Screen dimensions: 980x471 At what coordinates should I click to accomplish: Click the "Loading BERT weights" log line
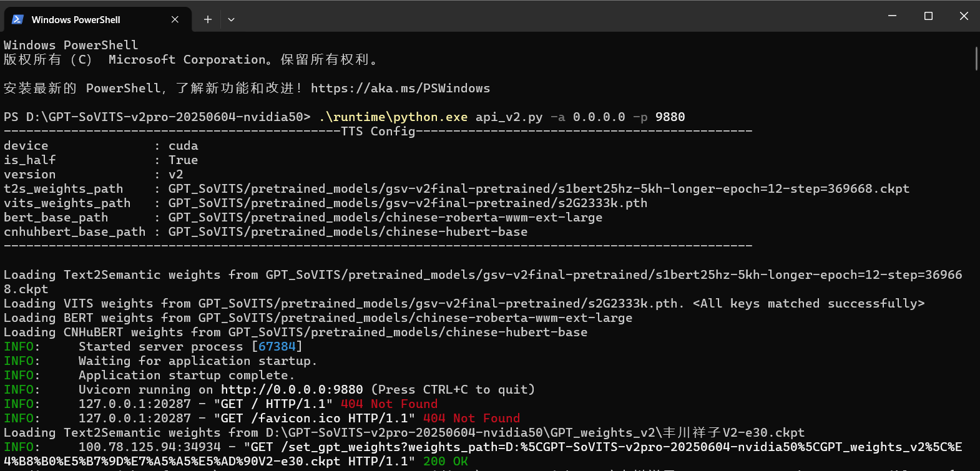(318, 318)
